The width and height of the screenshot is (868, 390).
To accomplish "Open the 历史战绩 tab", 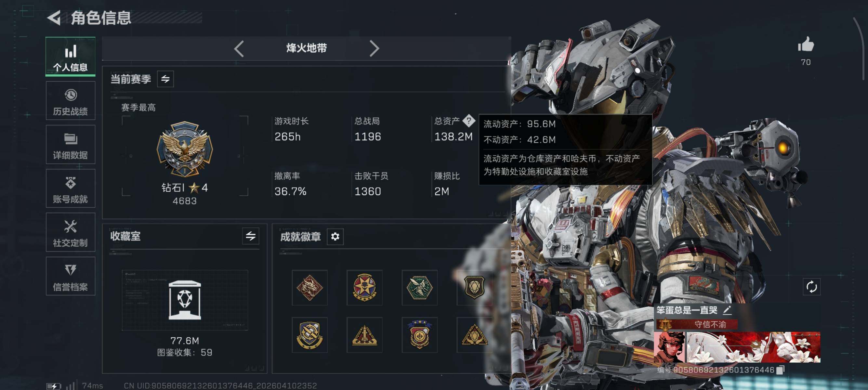I will tap(71, 101).
